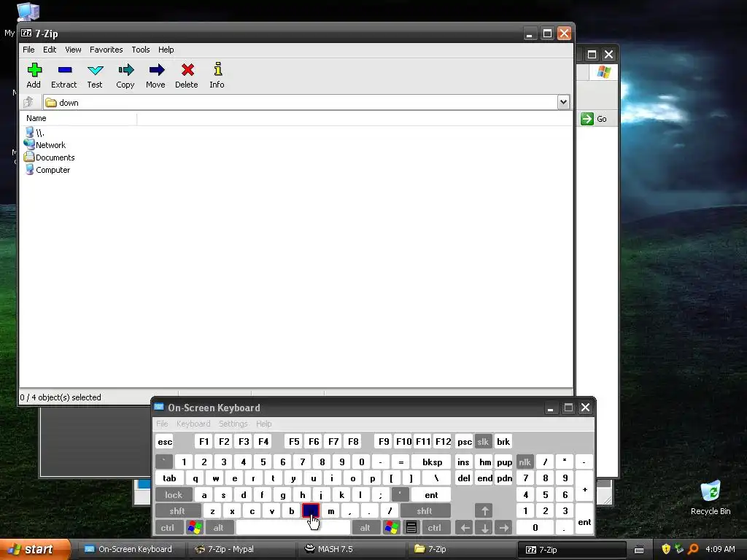Click the up arrow key
747x560 pixels.
coord(484,511)
